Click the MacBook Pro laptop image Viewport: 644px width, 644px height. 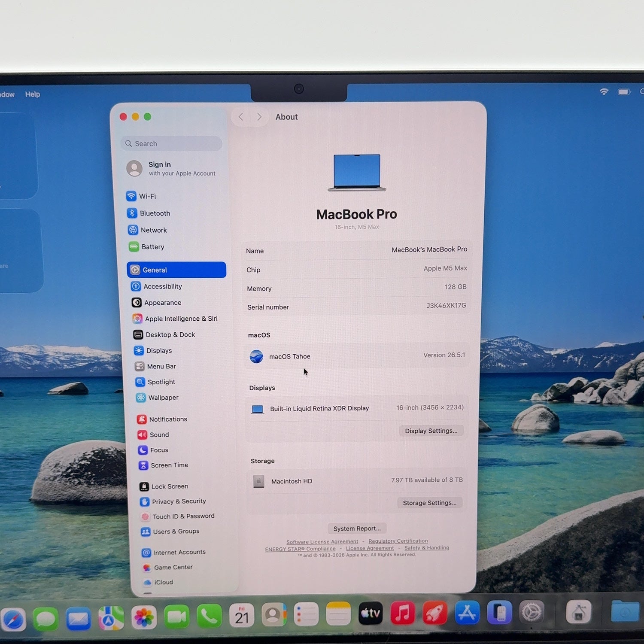click(x=357, y=172)
